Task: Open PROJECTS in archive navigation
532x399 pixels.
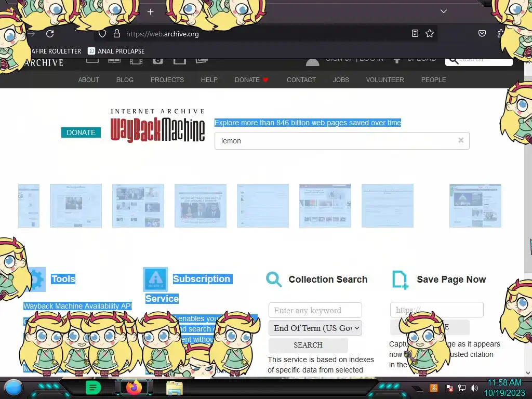Action: click(167, 79)
